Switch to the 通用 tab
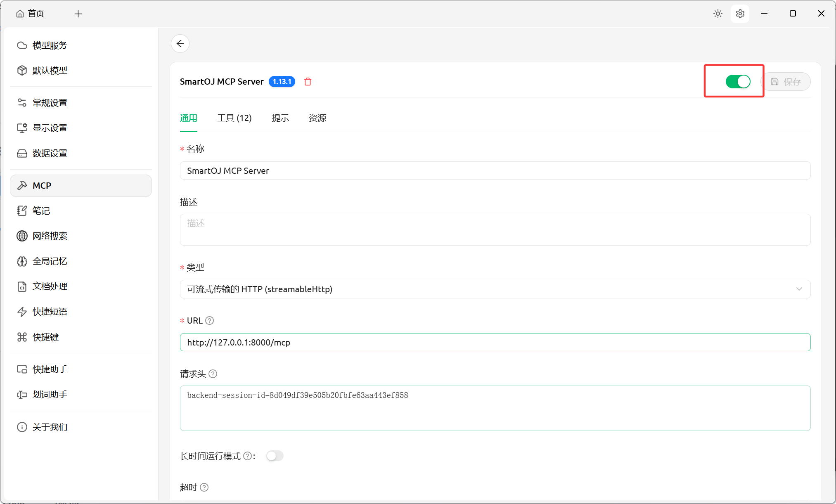The width and height of the screenshot is (836, 504). click(189, 118)
